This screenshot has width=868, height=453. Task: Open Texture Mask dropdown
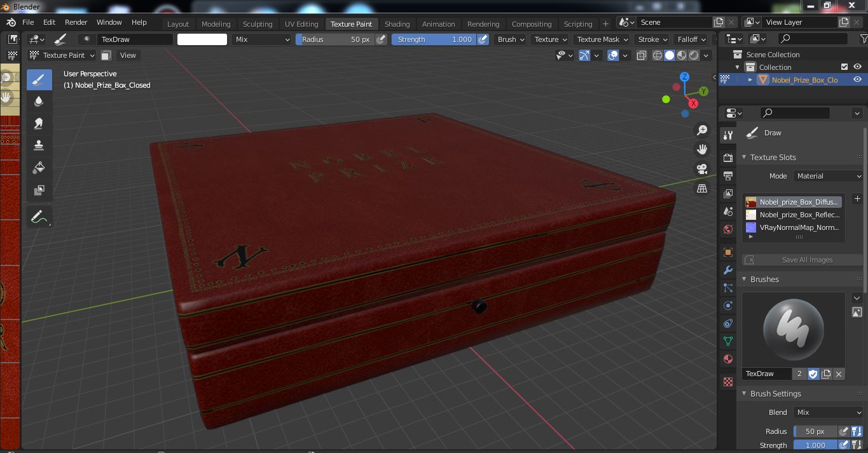(602, 39)
